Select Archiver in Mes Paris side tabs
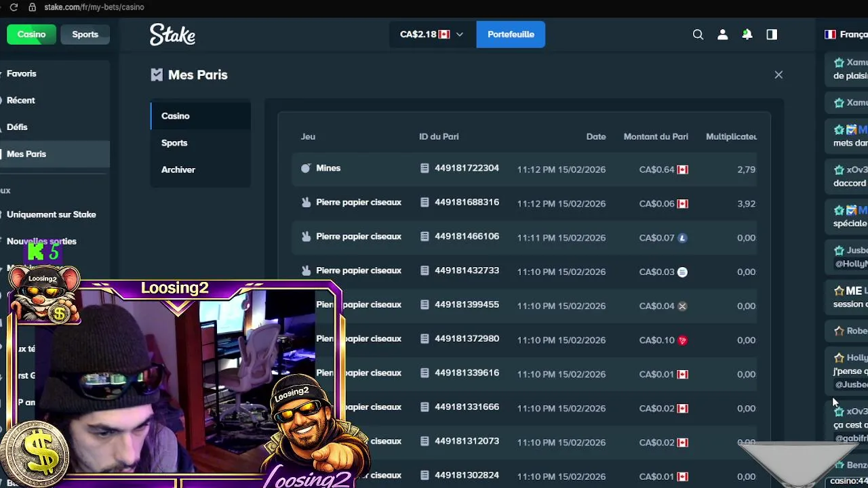This screenshot has height=488, width=868. tap(201, 169)
